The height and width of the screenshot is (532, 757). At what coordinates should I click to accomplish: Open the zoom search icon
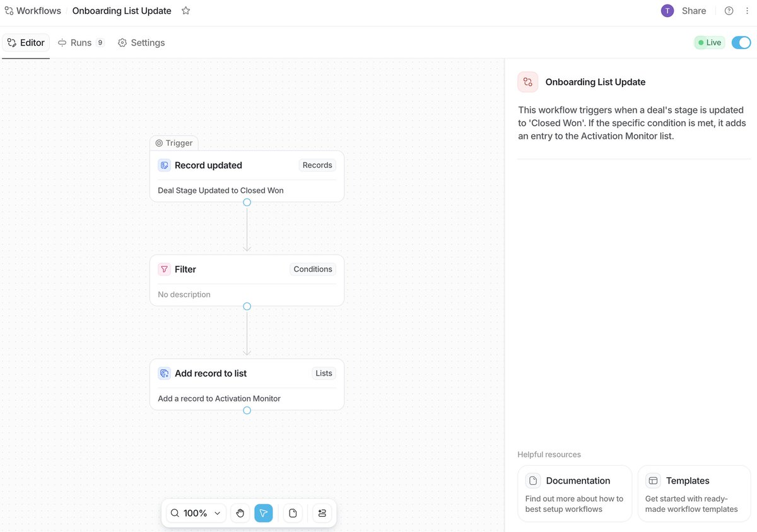tap(175, 512)
